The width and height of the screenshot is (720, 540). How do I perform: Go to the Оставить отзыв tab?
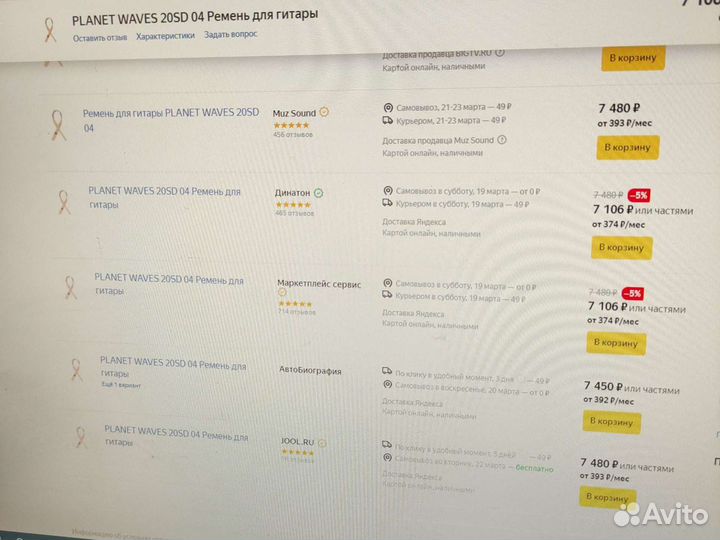tap(100, 37)
